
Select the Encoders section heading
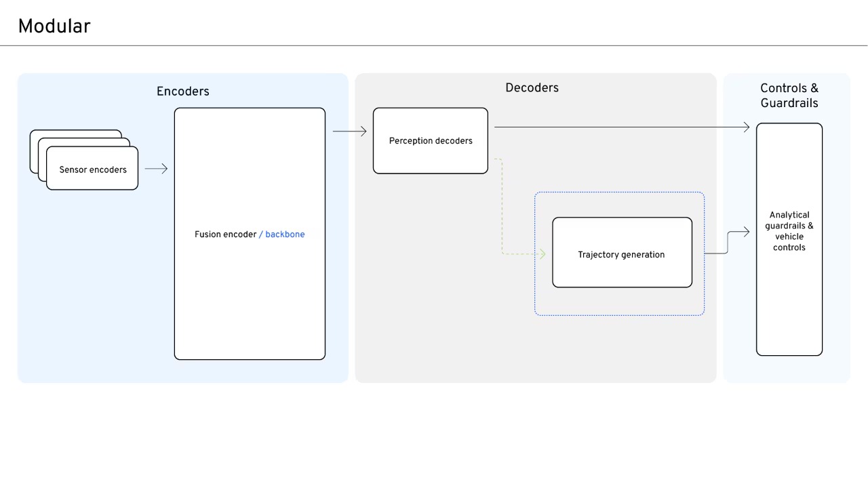(182, 91)
